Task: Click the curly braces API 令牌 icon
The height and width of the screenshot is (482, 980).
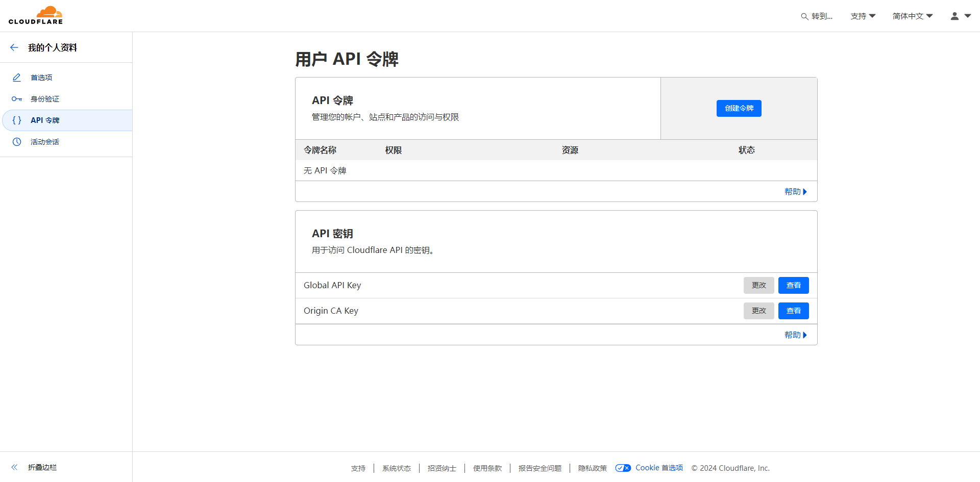Action: (x=17, y=120)
